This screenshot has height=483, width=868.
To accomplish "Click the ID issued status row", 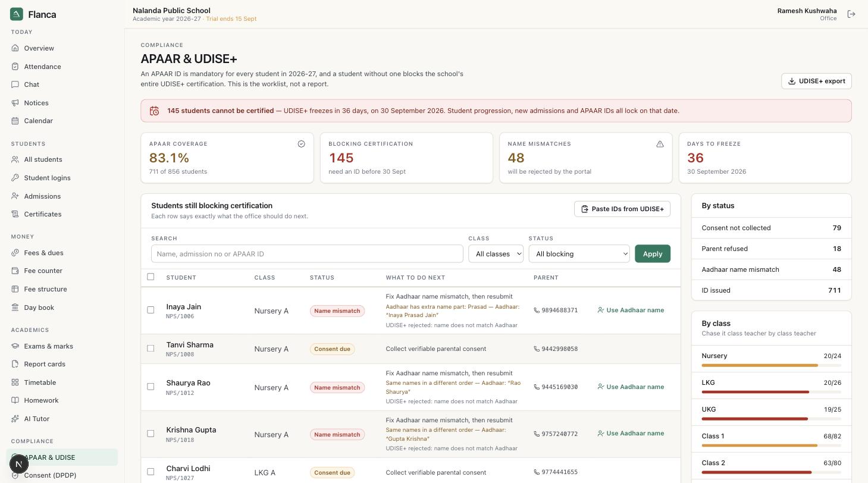I will [x=771, y=290].
